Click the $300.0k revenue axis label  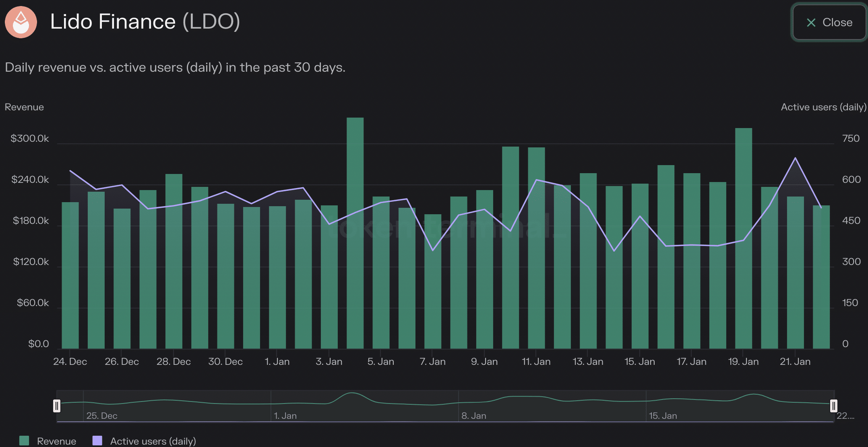30,139
